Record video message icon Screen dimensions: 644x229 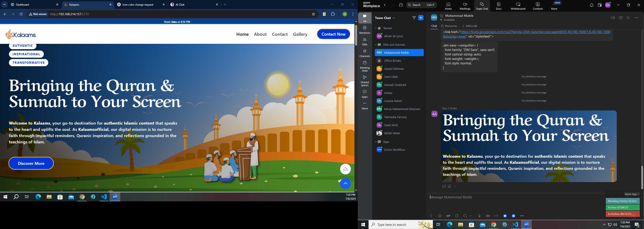[x=488, y=216]
